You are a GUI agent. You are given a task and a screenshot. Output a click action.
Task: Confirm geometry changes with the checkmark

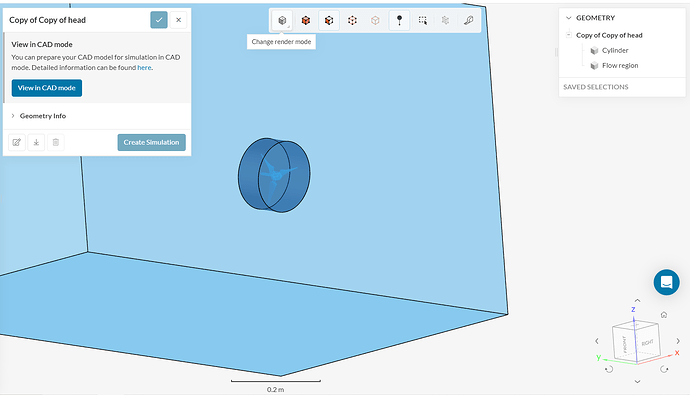(159, 20)
